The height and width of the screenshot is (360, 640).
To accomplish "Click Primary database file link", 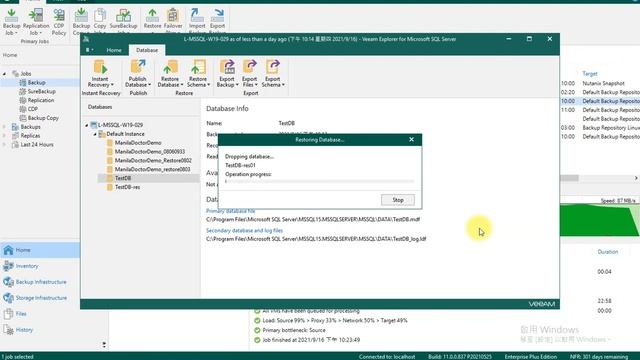I will (x=231, y=211).
